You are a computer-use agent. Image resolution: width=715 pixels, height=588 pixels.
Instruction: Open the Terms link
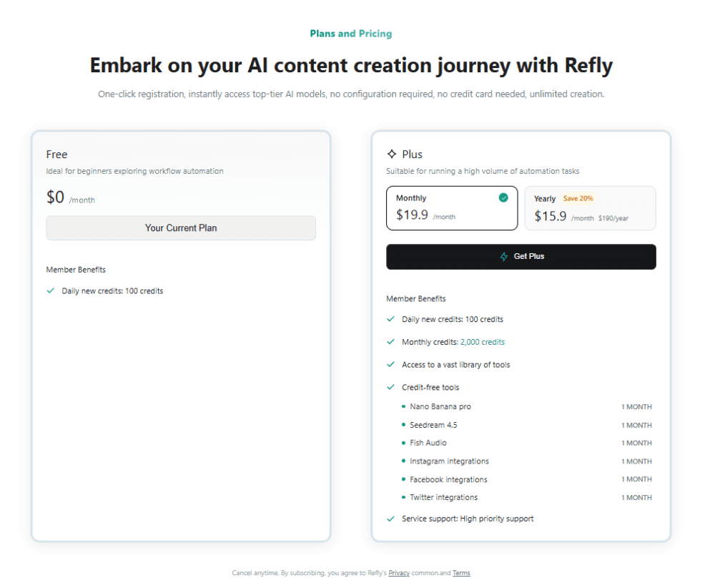pos(461,573)
